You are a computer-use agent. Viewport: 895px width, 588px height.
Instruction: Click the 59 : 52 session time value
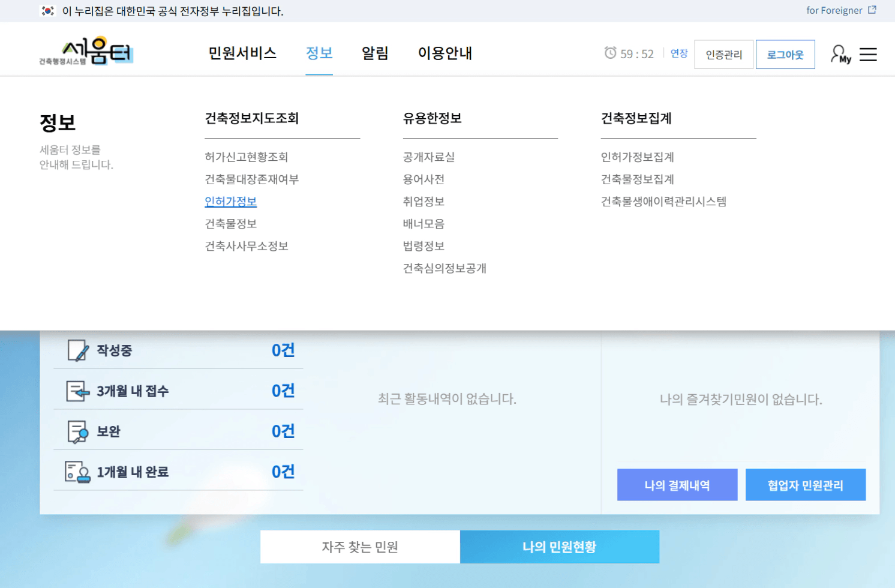tap(637, 54)
